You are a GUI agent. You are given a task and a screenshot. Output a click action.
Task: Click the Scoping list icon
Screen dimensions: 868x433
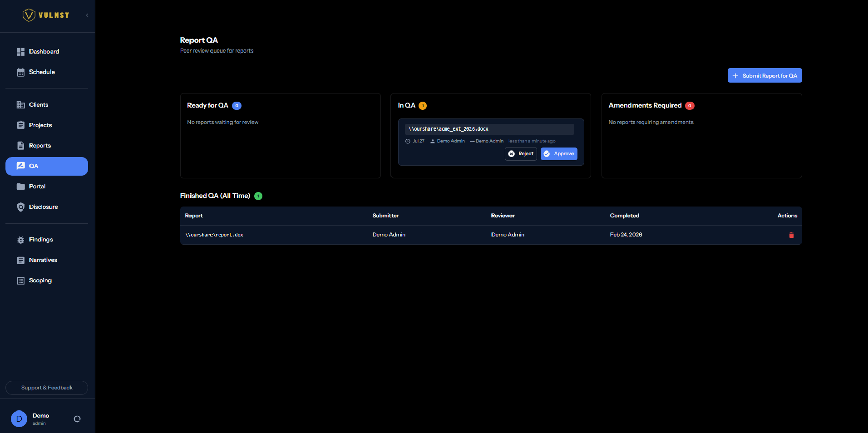point(21,280)
